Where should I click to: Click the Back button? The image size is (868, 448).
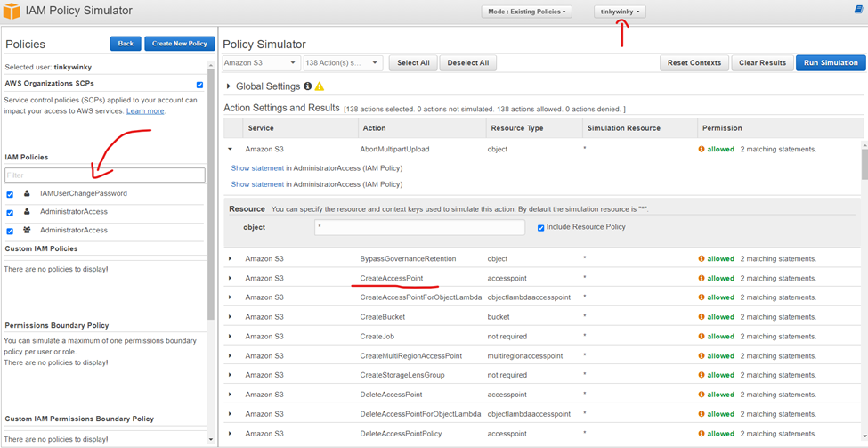click(x=126, y=44)
